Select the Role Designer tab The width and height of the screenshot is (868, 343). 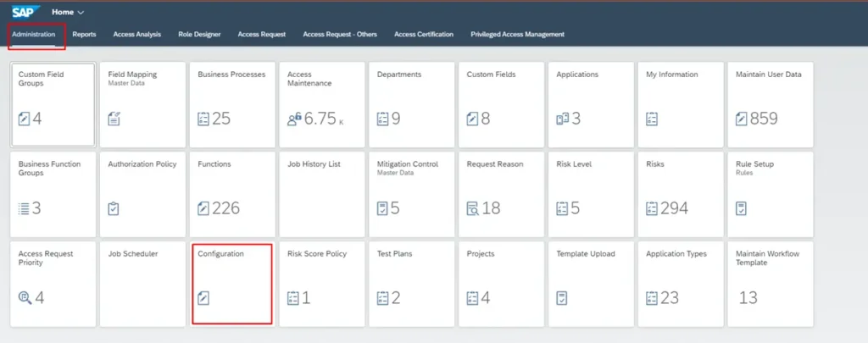pos(199,35)
